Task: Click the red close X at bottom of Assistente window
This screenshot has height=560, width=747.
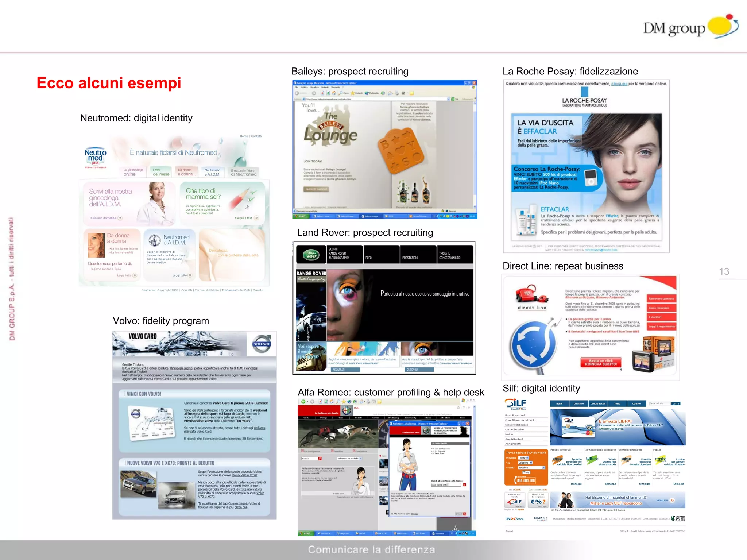Action: tap(465, 514)
